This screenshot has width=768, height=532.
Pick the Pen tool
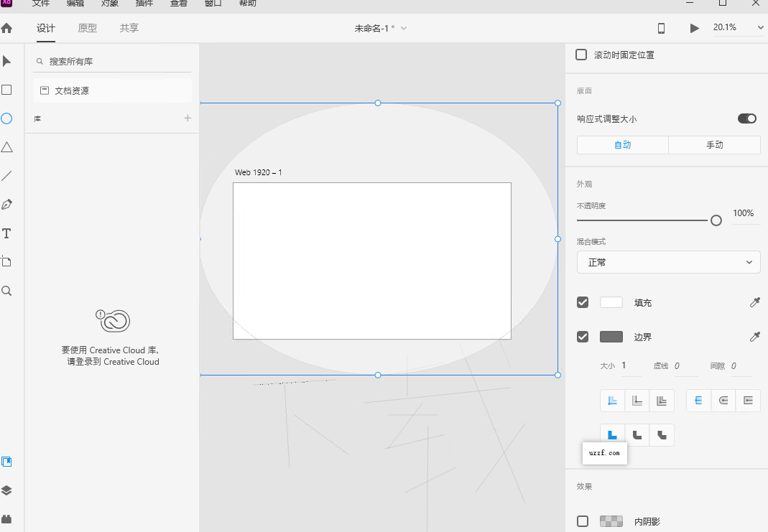[x=7, y=204]
